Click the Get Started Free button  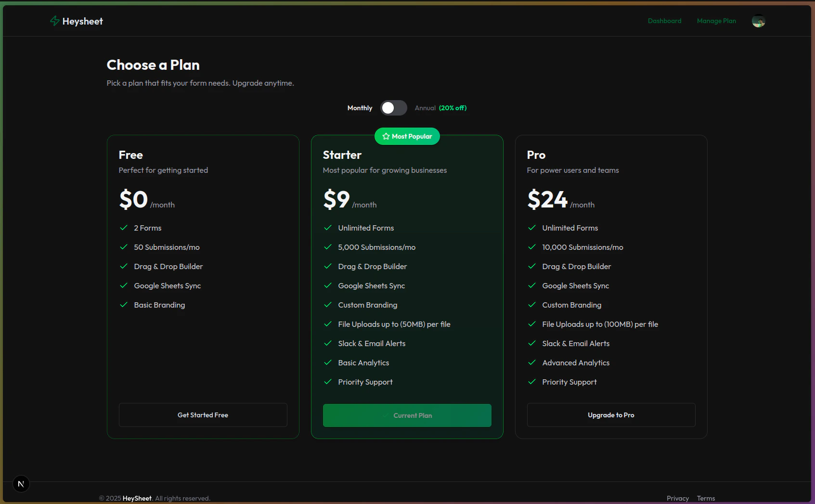point(203,415)
